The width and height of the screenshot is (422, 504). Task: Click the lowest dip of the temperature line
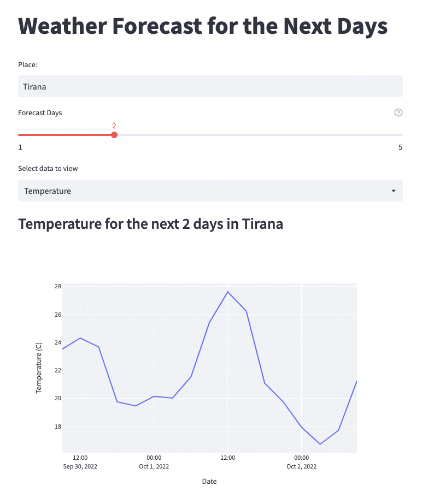pos(320,444)
